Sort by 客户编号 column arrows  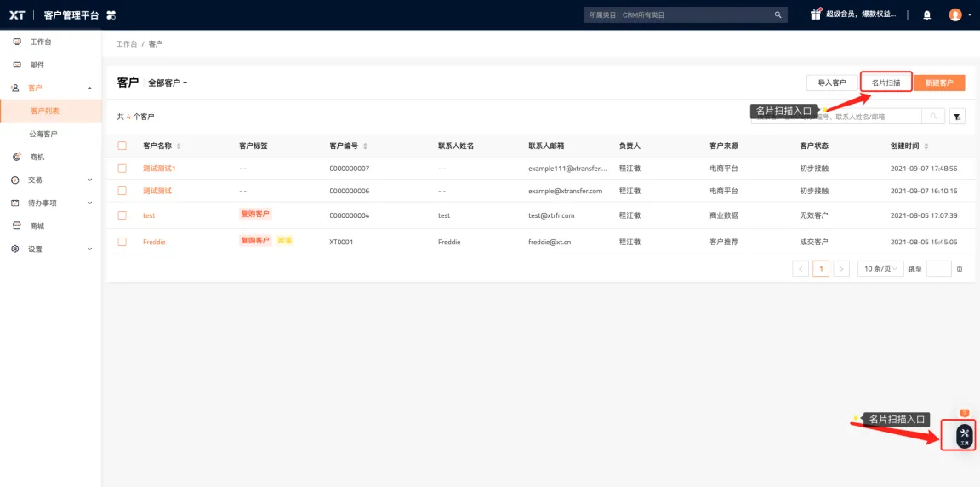[365, 146]
